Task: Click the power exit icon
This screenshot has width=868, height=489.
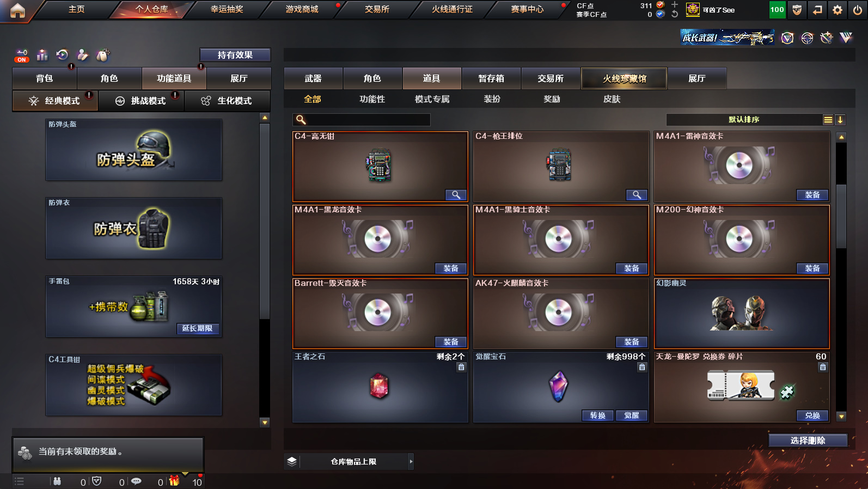Action: [858, 10]
